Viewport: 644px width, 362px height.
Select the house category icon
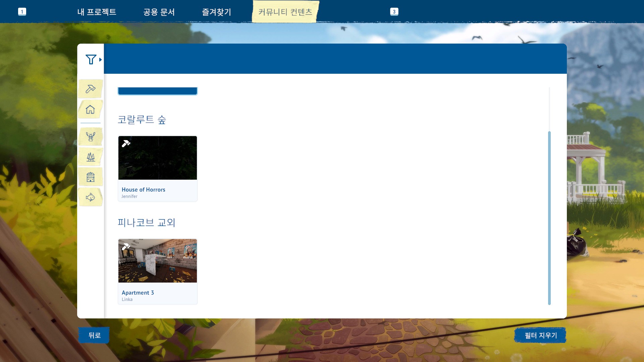90,109
